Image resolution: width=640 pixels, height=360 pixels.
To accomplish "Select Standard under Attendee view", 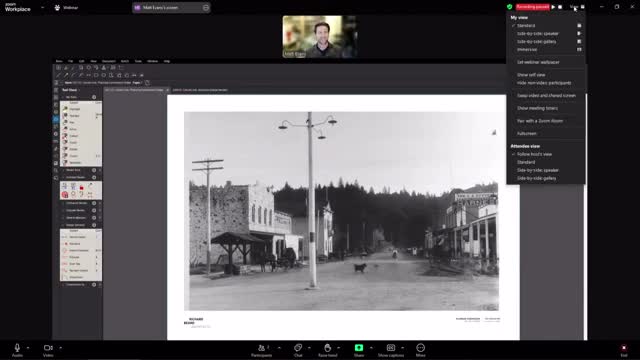I will coord(546,162).
